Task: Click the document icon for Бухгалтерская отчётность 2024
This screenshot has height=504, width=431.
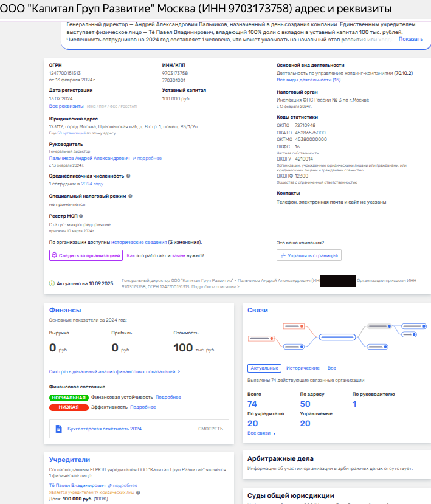Action: (x=59, y=429)
